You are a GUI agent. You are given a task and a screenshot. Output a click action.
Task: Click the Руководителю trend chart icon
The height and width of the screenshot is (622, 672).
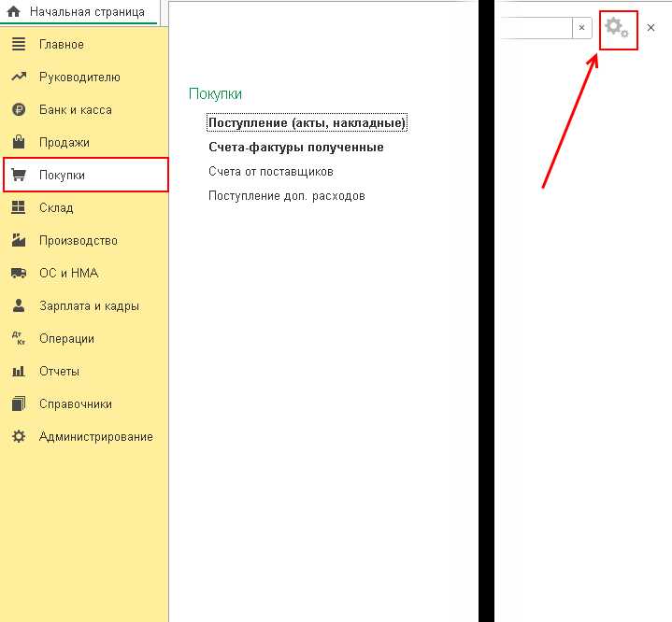coord(19,77)
